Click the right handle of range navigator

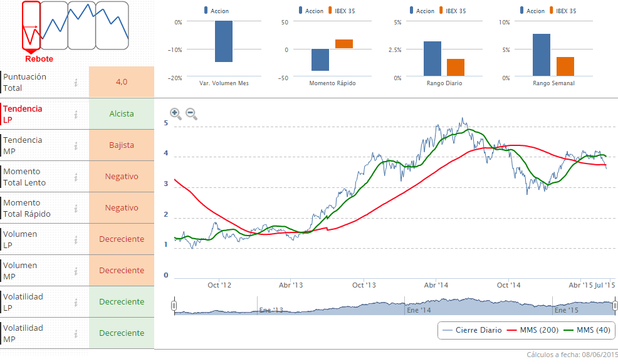[615, 306]
